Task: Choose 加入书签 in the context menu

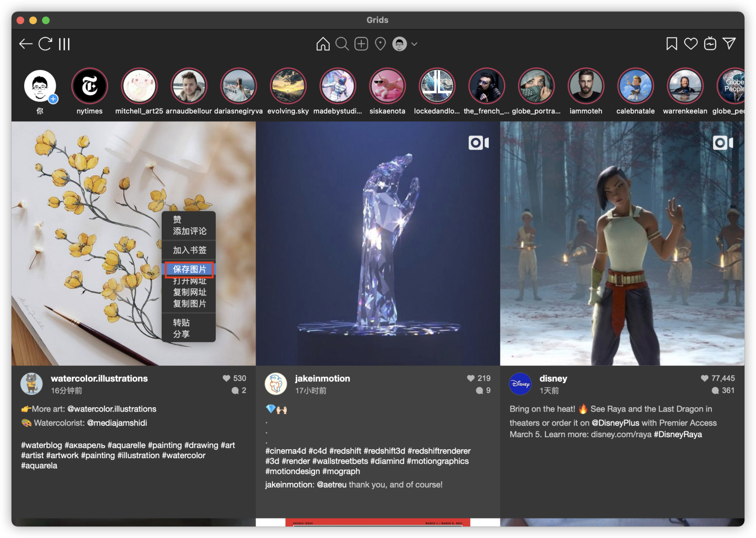Action: [189, 250]
